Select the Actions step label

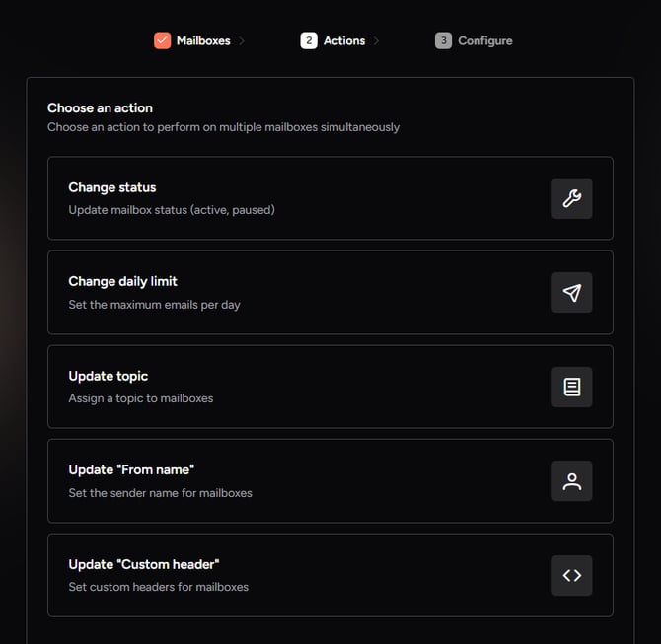(344, 40)
